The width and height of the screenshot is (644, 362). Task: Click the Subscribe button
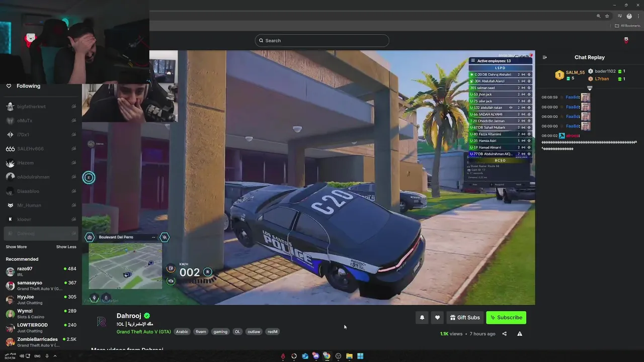506,317
